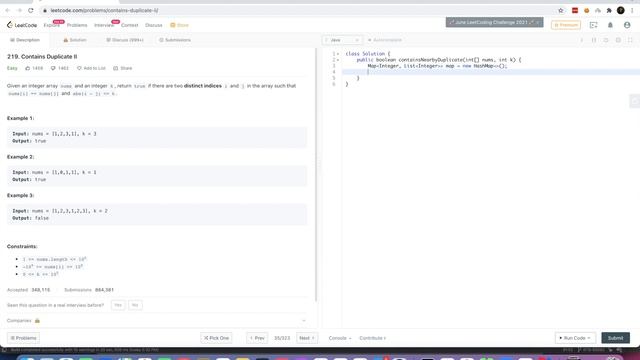Image resolution: width=640 pixels, height=360 pixels.
Task: Switch to the Discuss (999+) tab
Action: point(124,40)
